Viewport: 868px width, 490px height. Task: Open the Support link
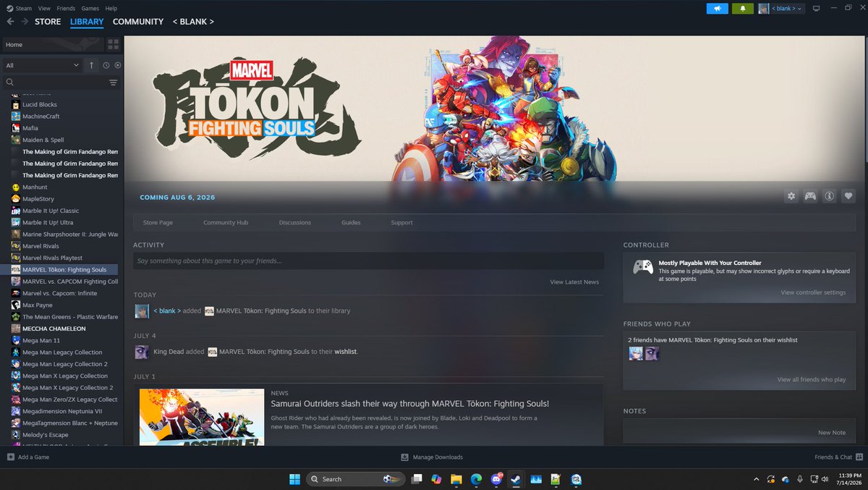click(x=401, y=222)
